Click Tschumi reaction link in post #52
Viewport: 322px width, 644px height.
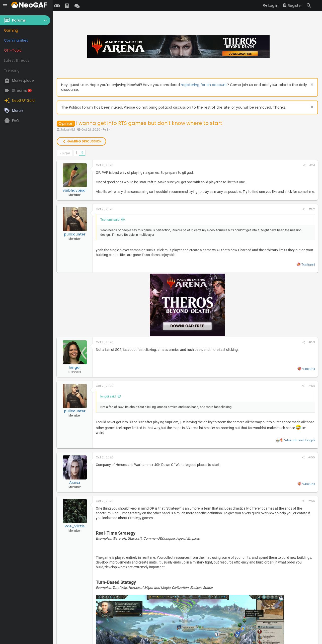click(x=308, y=264)
